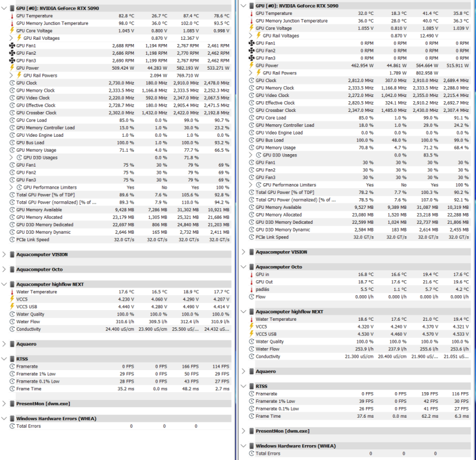Expand GPU D3D Usages in the left window
Viewport: 476px width, 460px height.
[x=11, y=157]
